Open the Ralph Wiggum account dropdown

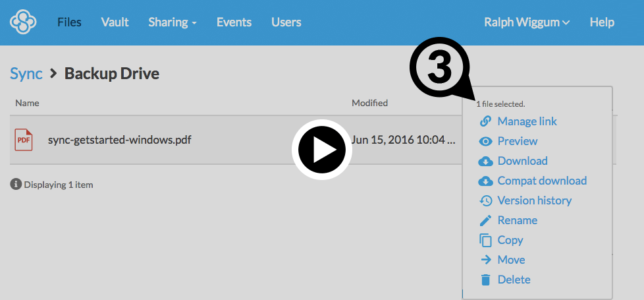pos(526,22)
